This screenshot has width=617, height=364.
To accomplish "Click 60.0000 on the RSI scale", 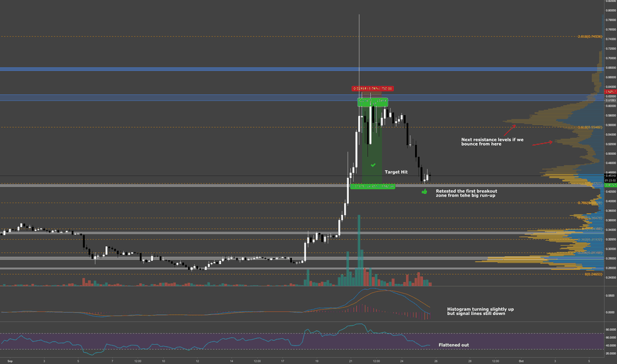I will click(x=610, y=338).
